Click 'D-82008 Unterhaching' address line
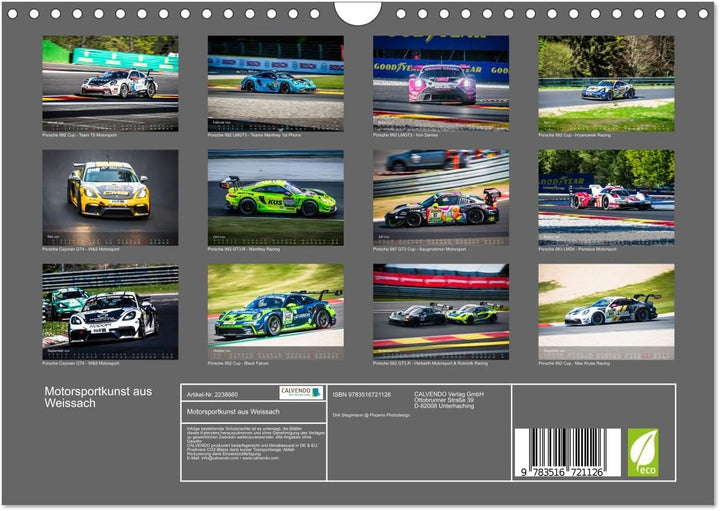The width and height of the screenshot is (720, 511). click(x=444, y=406)
